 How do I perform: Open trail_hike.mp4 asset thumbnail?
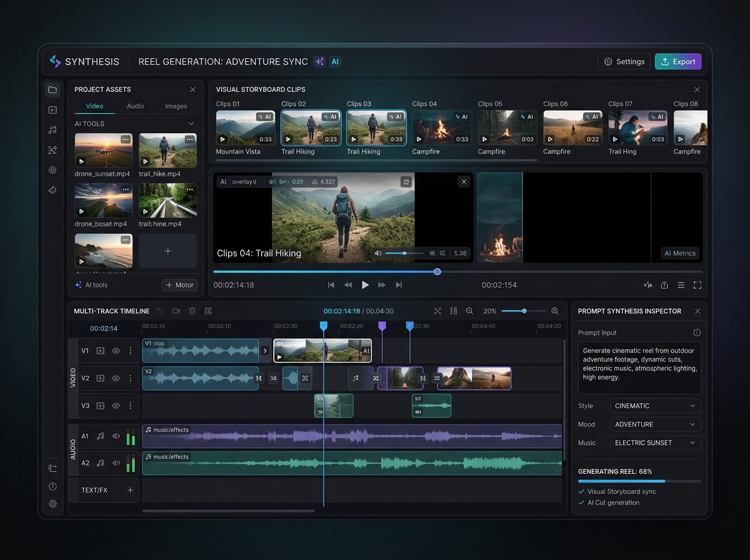tap(167, 150)
